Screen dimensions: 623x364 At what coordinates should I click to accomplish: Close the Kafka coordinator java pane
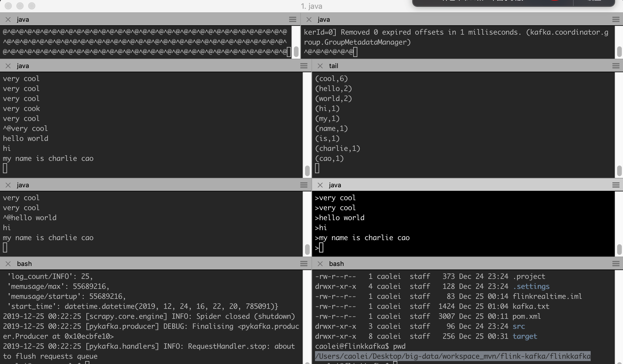[x=309, y=19]
